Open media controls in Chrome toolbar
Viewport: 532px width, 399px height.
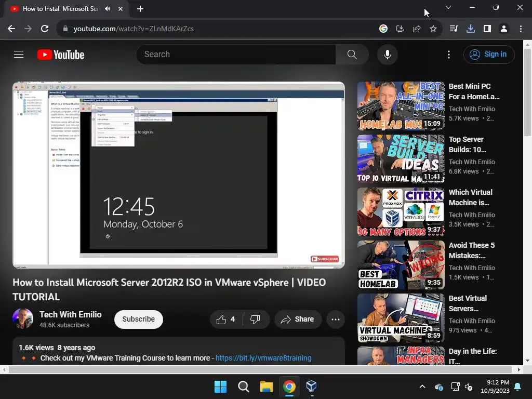tap(454, 29)
